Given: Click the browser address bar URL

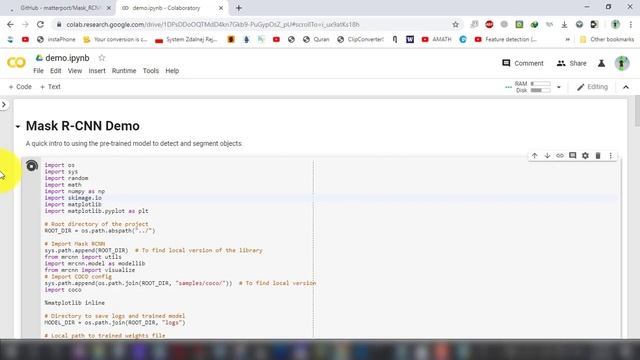Looking at the screenshot, I should pos(213,24).
